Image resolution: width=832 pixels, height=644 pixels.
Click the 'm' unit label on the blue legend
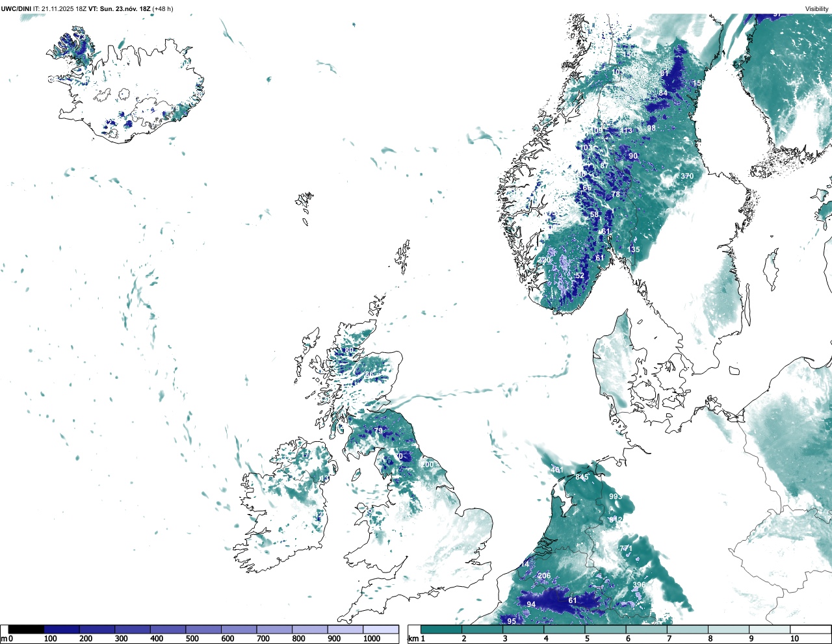click(x=4, y=639)
